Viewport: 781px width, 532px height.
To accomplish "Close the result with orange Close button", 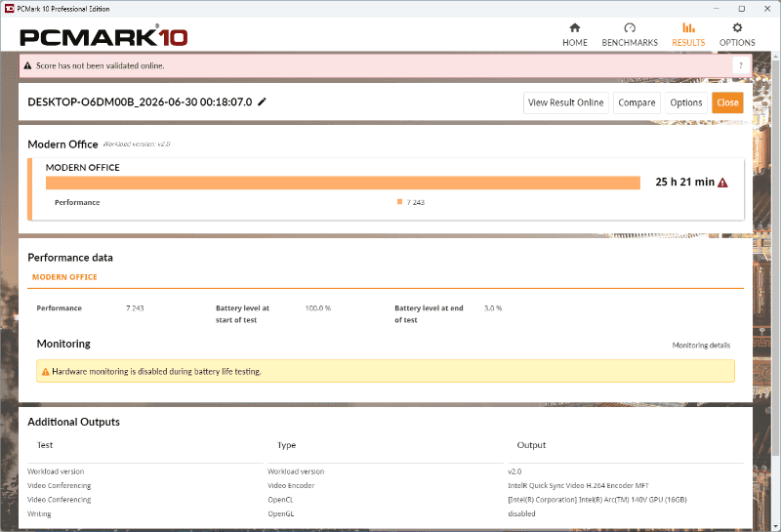I will (727, 102).
